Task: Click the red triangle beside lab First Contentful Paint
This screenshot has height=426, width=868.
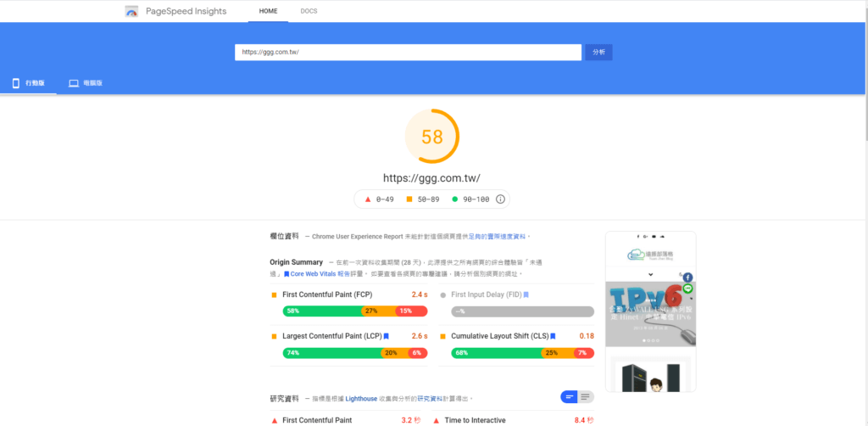Action: [x=274, y=420]
